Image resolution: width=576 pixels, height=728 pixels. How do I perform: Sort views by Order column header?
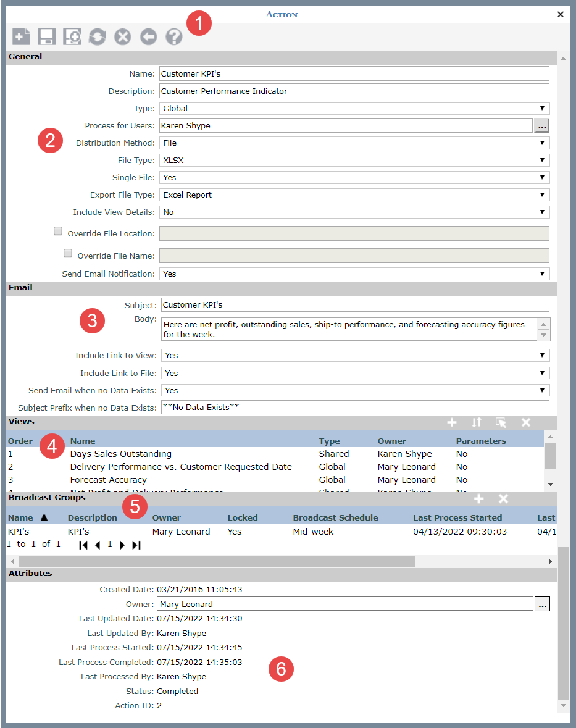20,441
